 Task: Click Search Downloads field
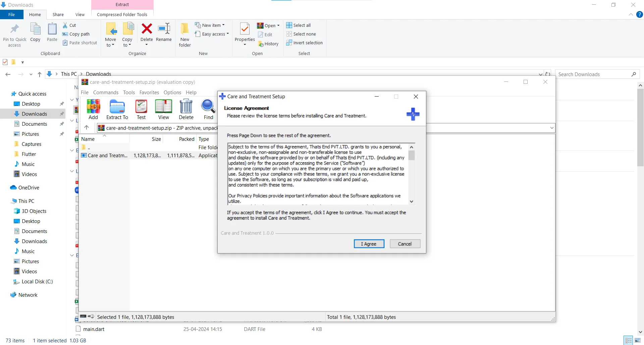pyautogui.click(x=597, y=74)
